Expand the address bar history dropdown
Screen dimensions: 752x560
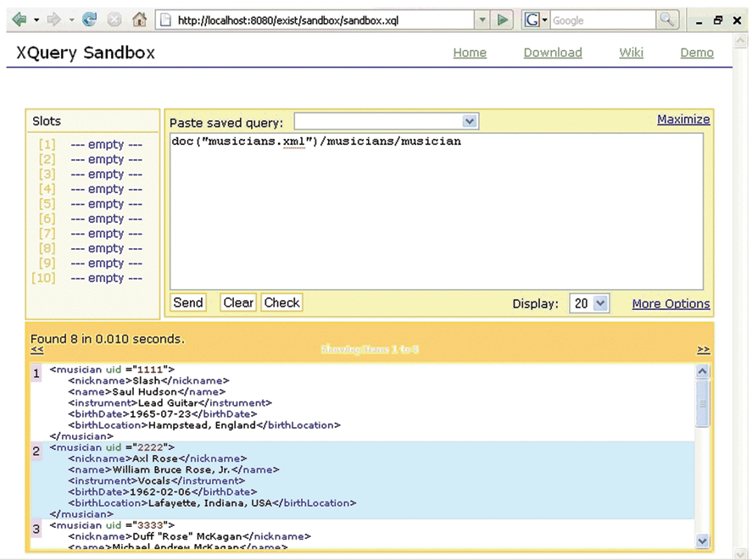coord(482,19)
